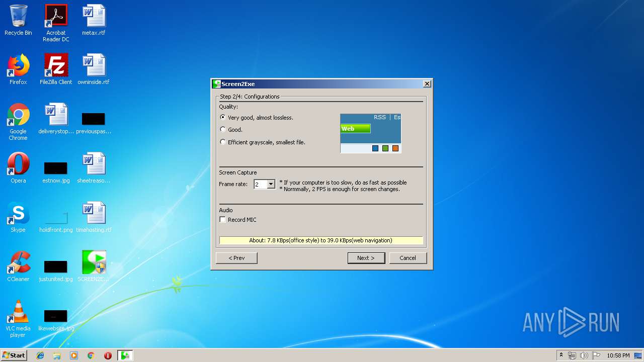Open FileZilla Client shortcut

(56, 69)
